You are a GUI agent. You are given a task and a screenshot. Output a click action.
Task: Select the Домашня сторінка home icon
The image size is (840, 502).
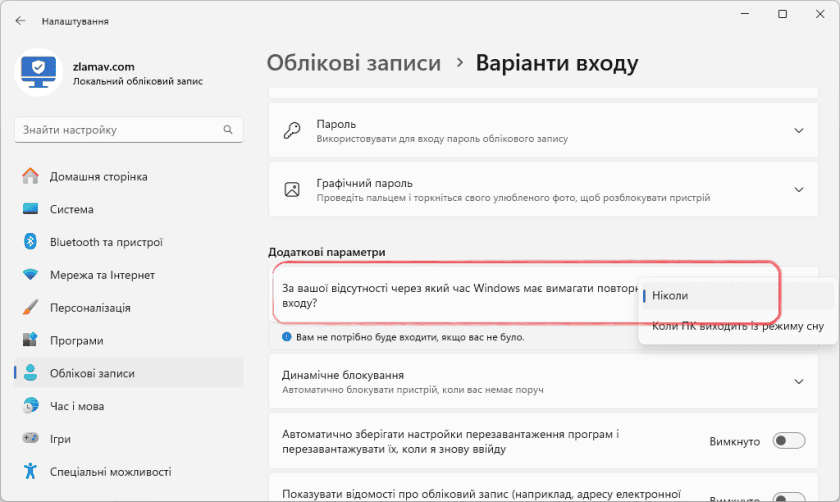[x=31, y=176]
